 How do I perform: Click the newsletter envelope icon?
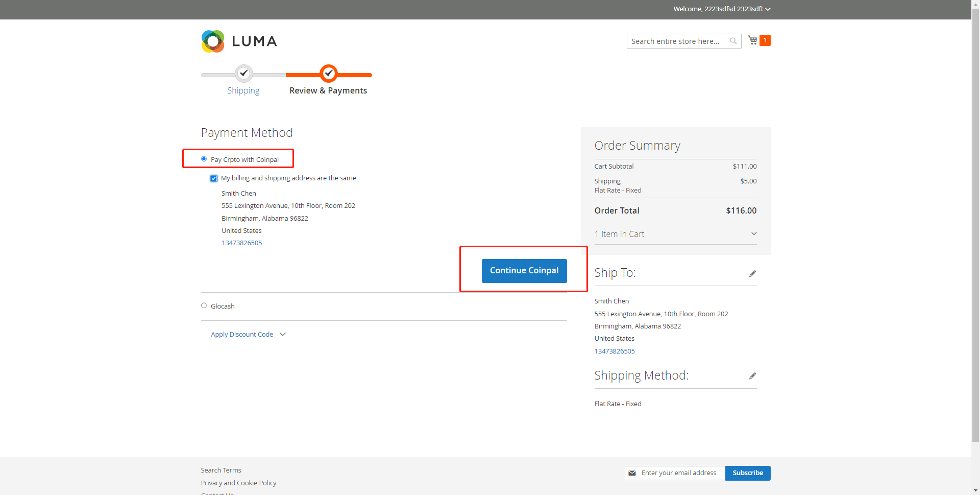point(632,473)
